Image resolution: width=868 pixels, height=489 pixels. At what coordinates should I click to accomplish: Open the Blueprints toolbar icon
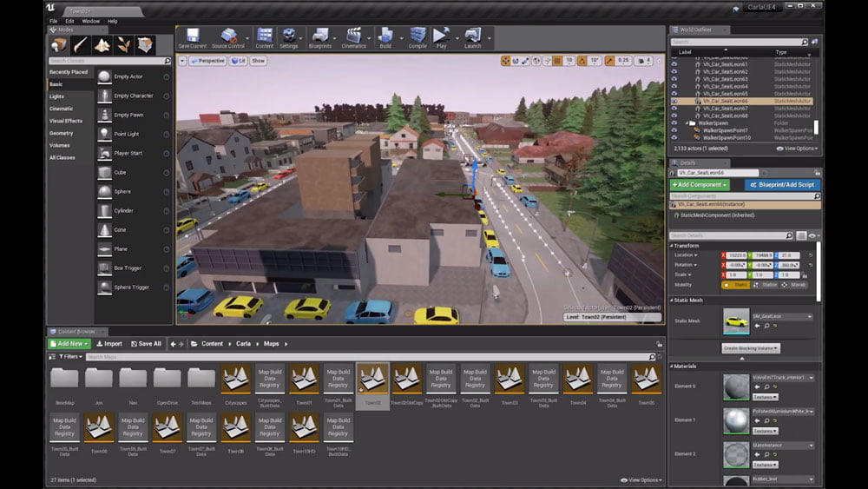click(319, 36)
